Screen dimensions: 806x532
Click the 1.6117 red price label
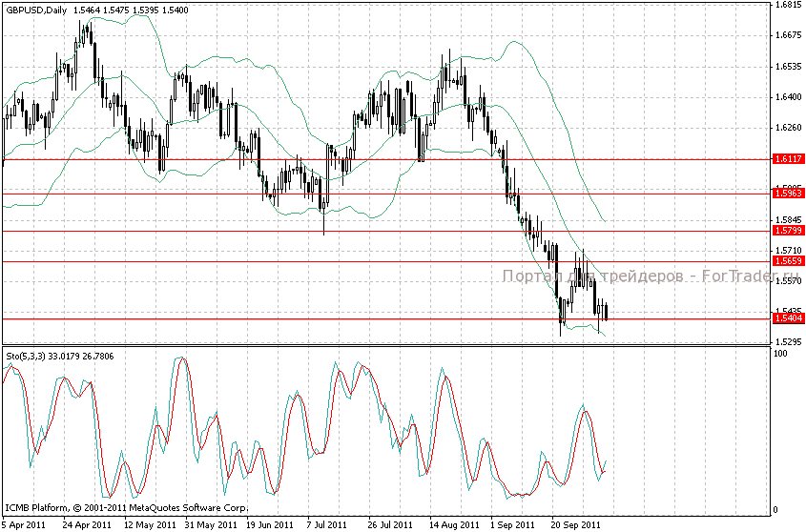[x=789, y=159]
